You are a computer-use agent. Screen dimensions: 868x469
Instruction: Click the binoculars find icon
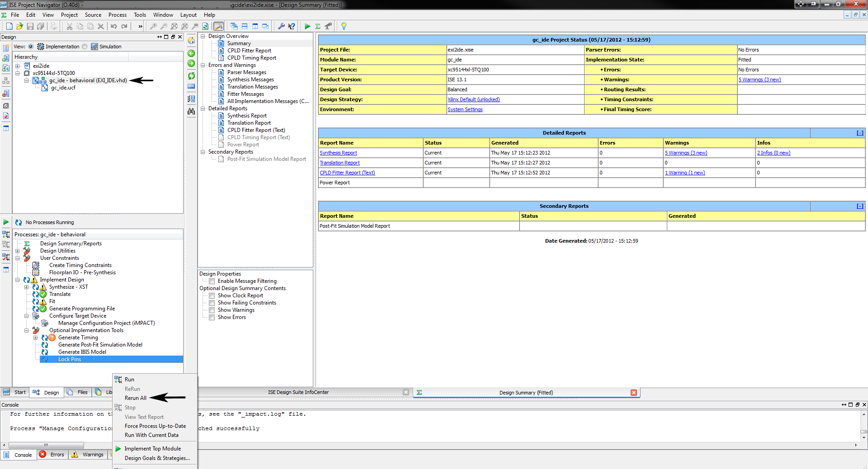pyautogui.click(x=191, y=111)
